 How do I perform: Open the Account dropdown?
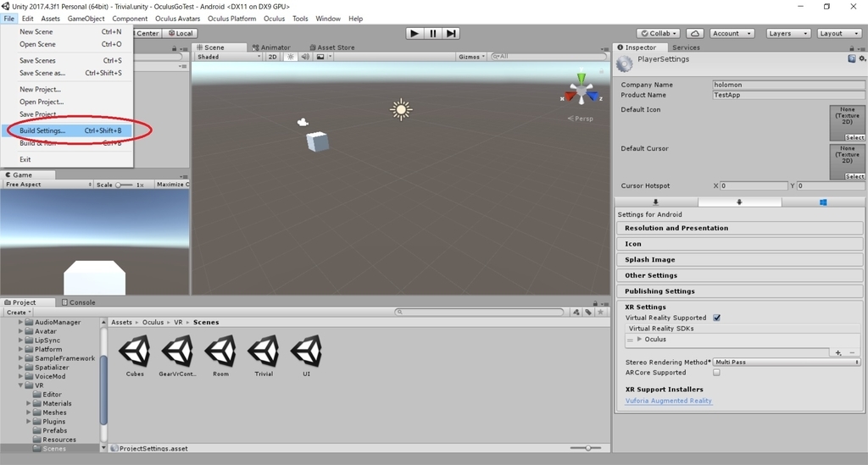click(x=732, y=33)
